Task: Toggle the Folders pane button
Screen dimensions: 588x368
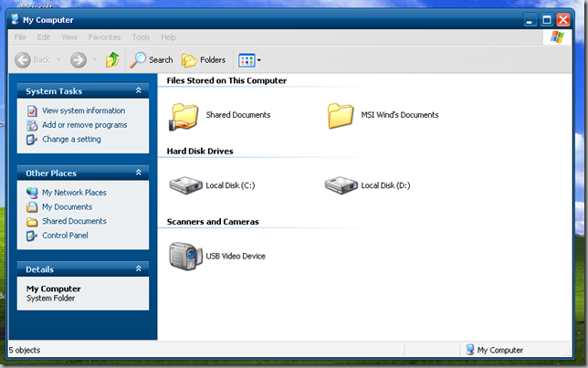Action: [x=204, y=60]
